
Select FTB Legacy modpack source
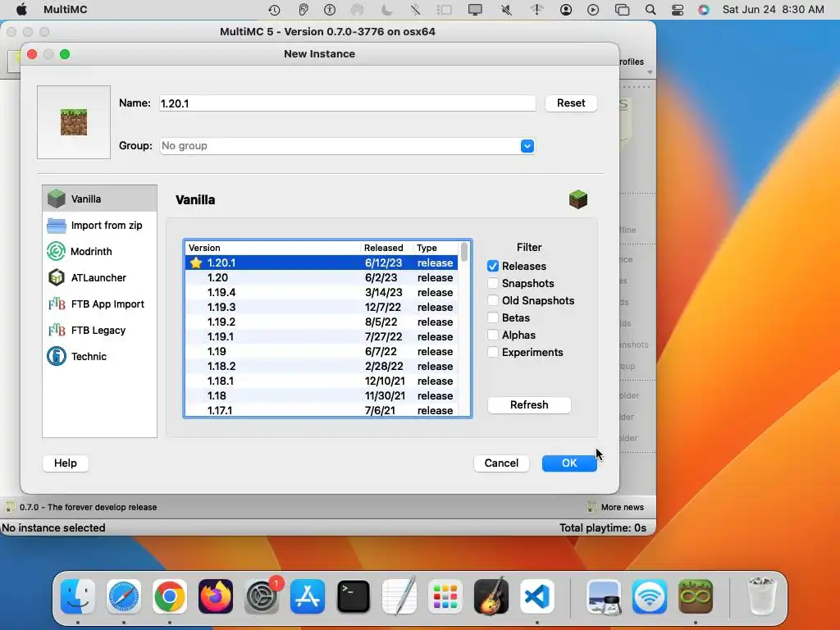99,330
